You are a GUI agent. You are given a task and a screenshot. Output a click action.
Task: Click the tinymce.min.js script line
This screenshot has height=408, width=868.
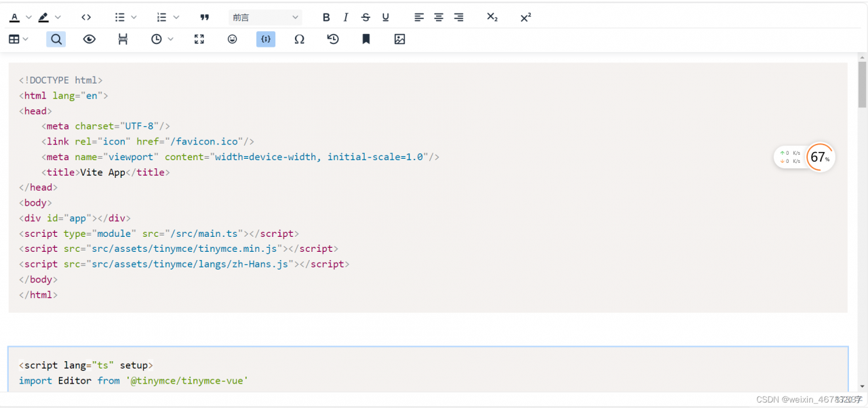[178, 249]
